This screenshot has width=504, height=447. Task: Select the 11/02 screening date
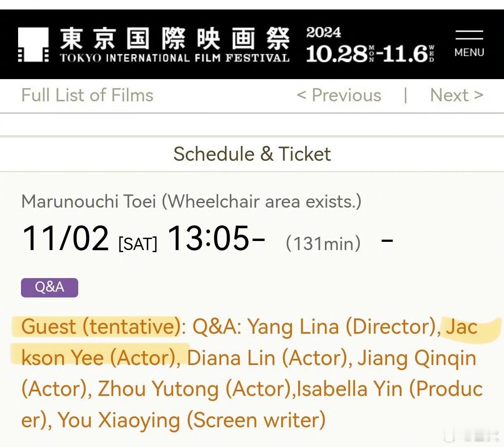coord(65,239)
